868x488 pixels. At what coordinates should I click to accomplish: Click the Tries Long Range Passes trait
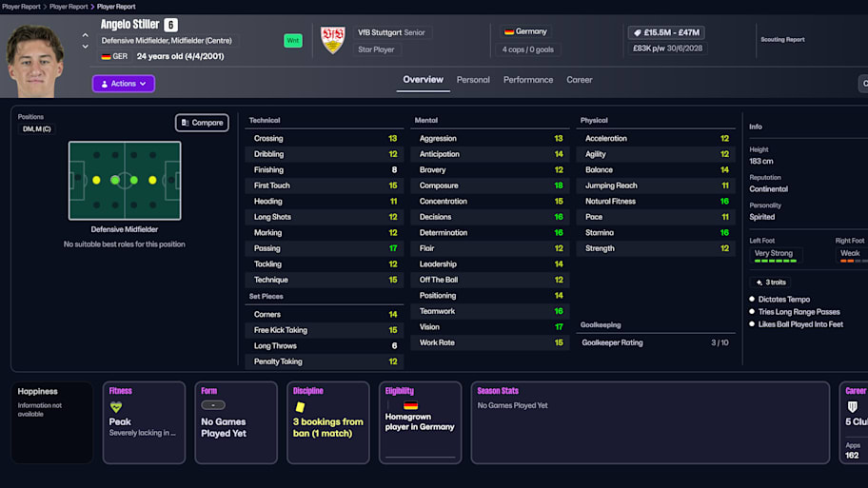799,312
